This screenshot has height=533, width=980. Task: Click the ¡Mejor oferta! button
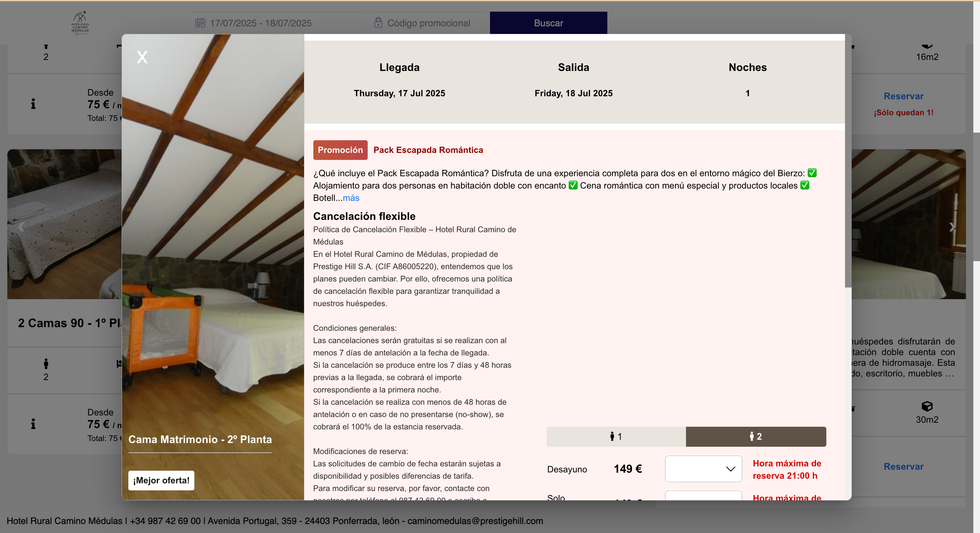pos(161,480)
